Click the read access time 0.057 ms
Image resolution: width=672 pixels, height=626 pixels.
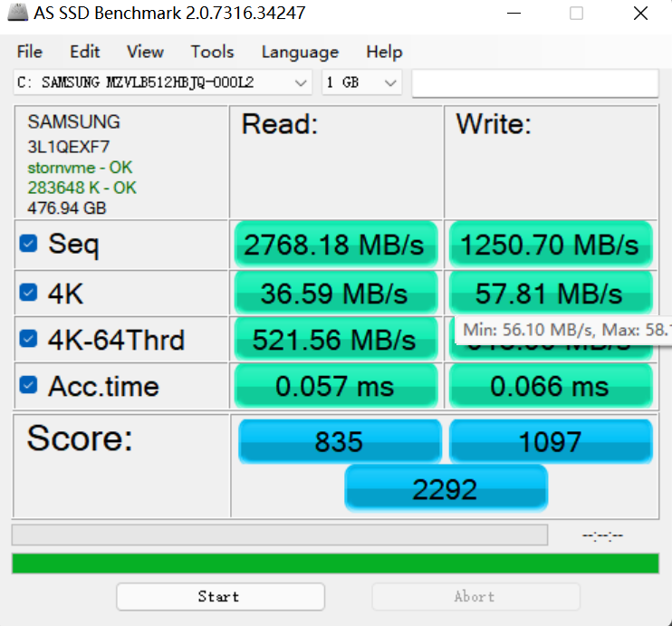336,386
